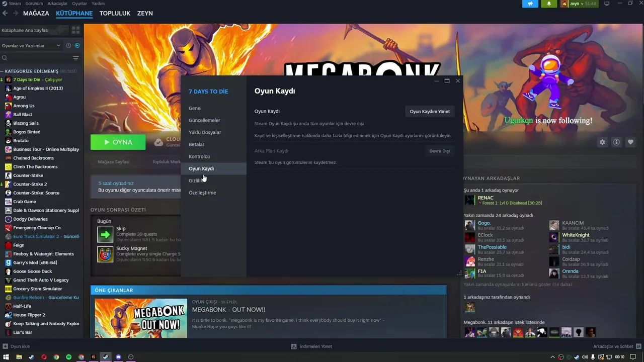Show all recently playing friends link
The width and height of the screenshot is (644, 362).
pyautogui.click(x=517, y=285)
